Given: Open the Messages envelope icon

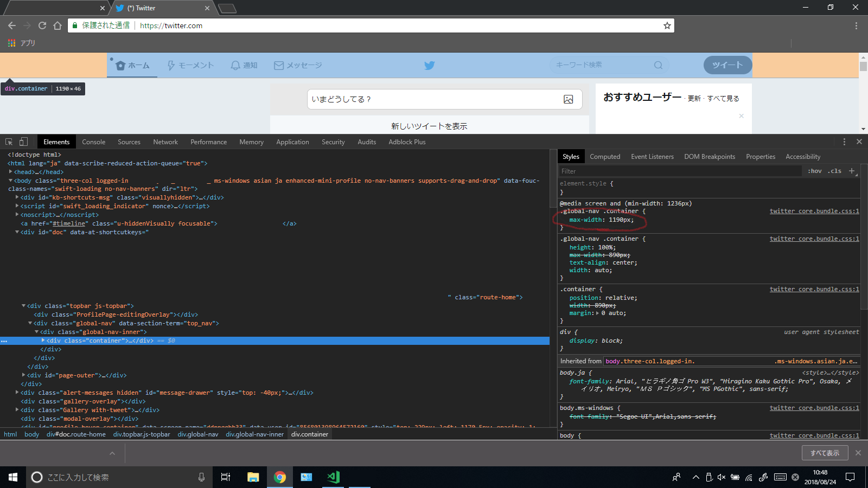Looking at the screenshot, I should (279, 65).
